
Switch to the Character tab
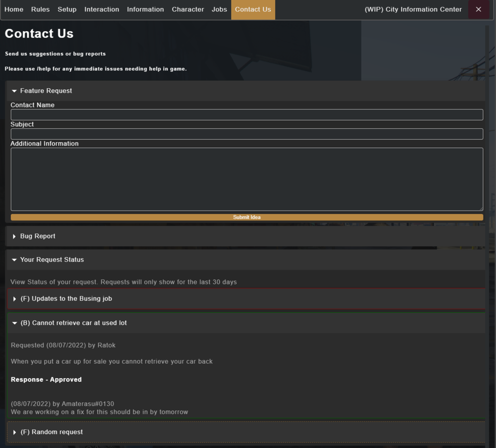[187, 9]
